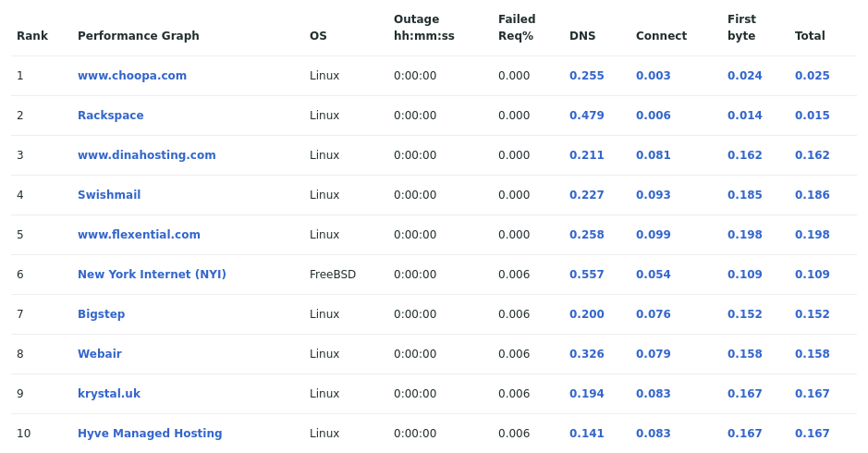Click Total value 0.167 for krystal.uk
The image size is (868, 453).
pos(813,394)
